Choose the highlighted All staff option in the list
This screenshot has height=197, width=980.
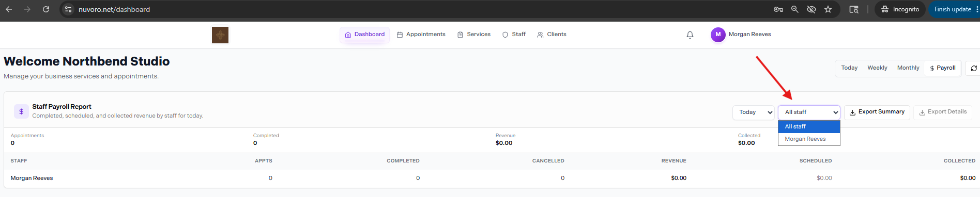(x=809, y=126)
